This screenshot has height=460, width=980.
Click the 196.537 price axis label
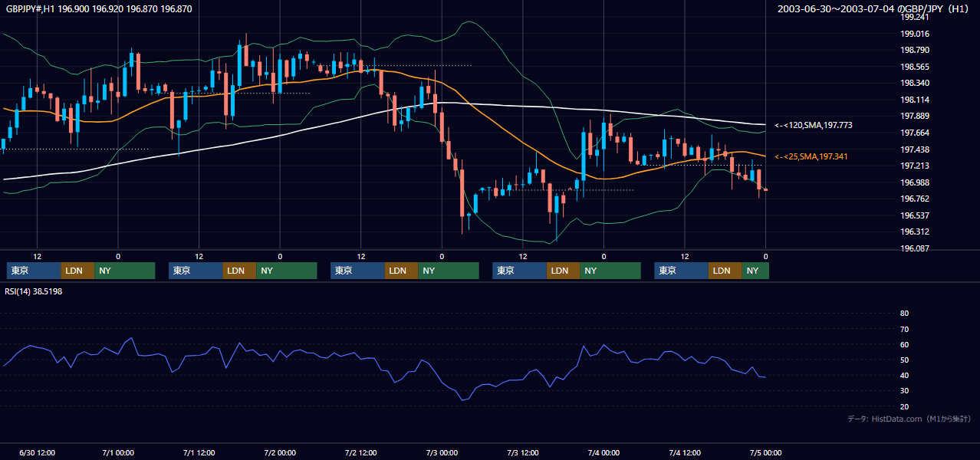pos(915,215)
